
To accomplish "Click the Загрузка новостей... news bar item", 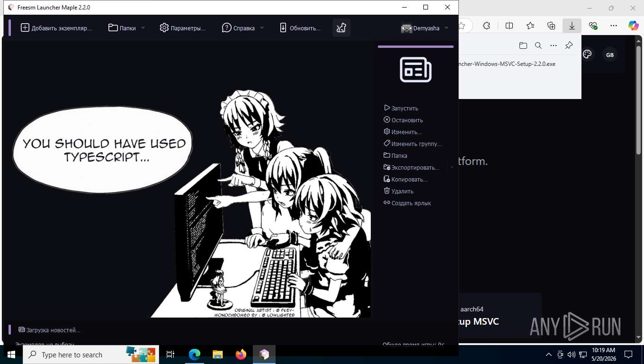I will point(49,330).
